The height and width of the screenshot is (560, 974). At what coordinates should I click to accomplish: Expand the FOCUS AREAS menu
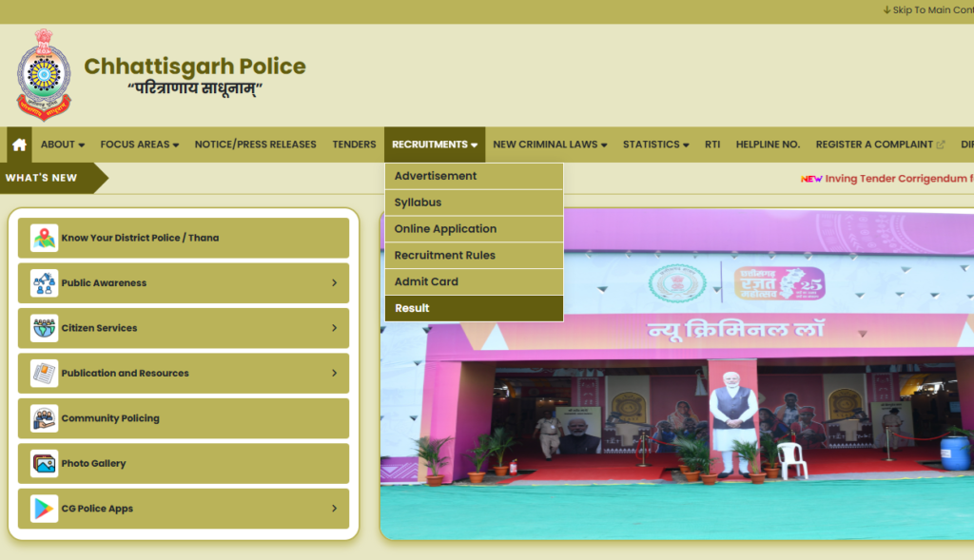coord(139,144)
